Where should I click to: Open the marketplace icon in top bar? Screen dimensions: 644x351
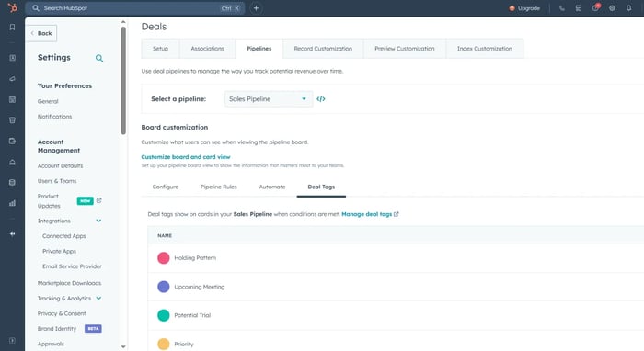(579, 8)
